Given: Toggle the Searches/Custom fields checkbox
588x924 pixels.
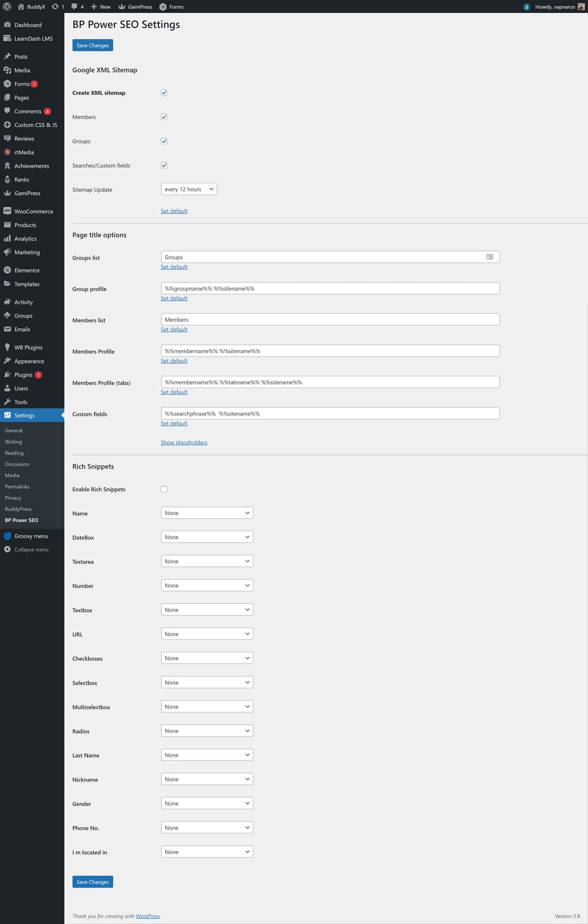Looking at the screenshot, I should 164,166.
